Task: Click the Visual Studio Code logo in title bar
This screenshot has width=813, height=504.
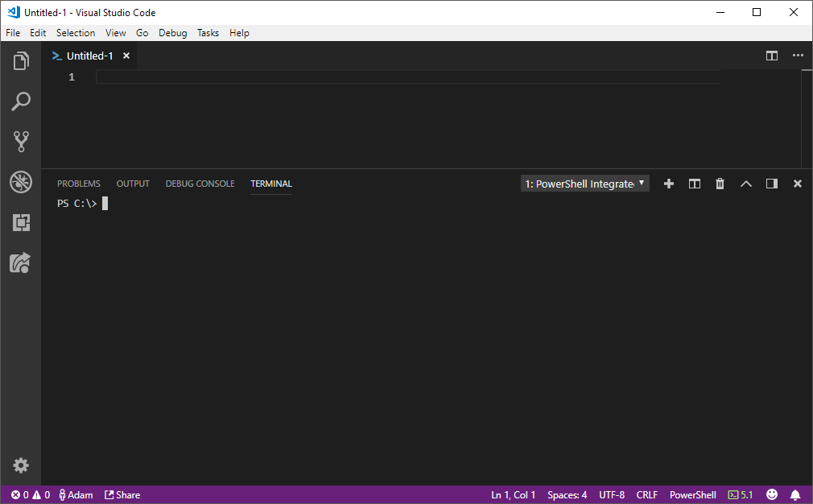Action: [x=14, y=12]
